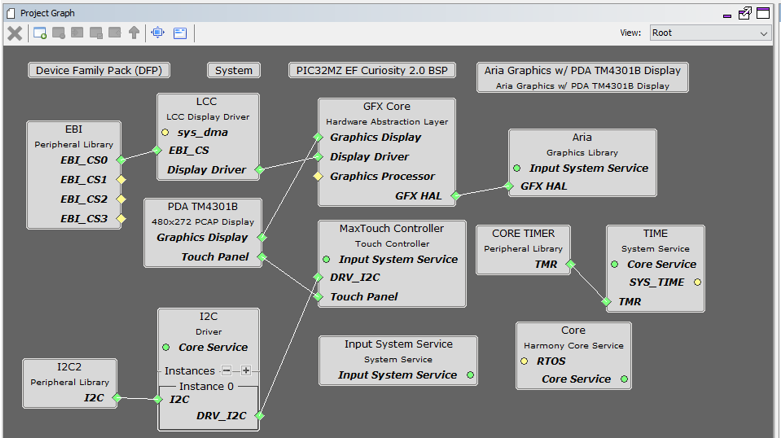
Task: Click CORE TIMER TMR output diamond
Action: coord(571,264)
